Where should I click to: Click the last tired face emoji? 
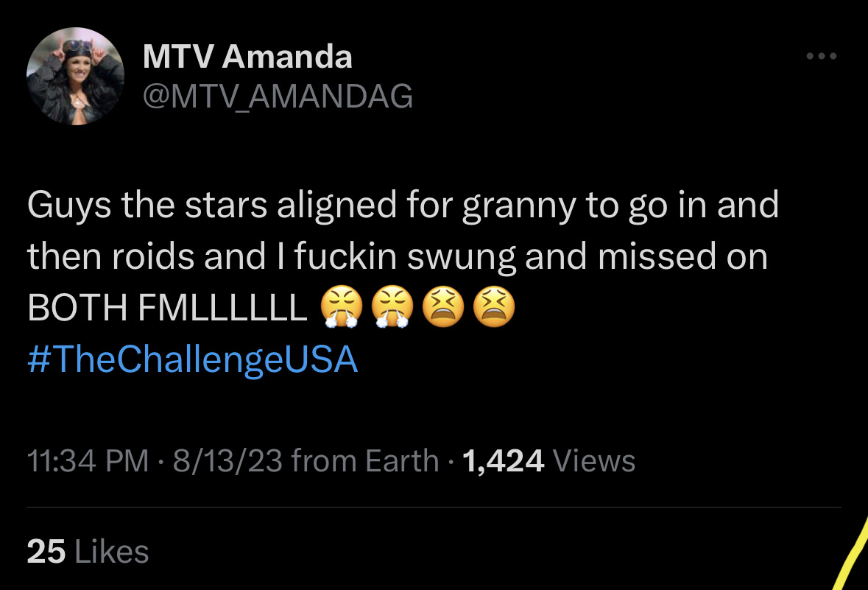[x=494, y=307]
